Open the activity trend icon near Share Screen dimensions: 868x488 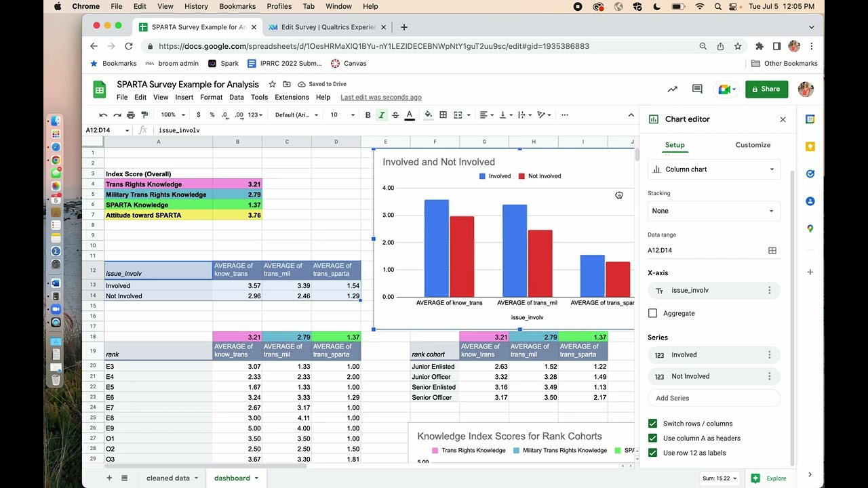672,89
